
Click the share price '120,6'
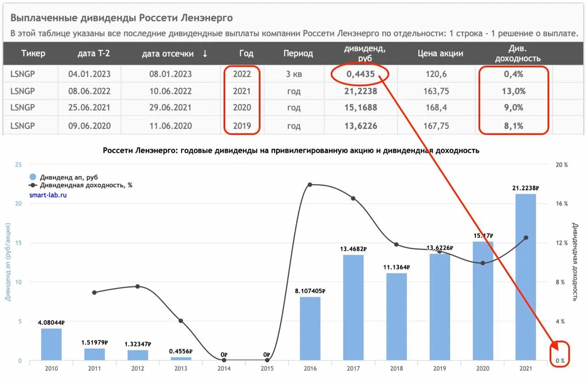[x=436, y=74]
